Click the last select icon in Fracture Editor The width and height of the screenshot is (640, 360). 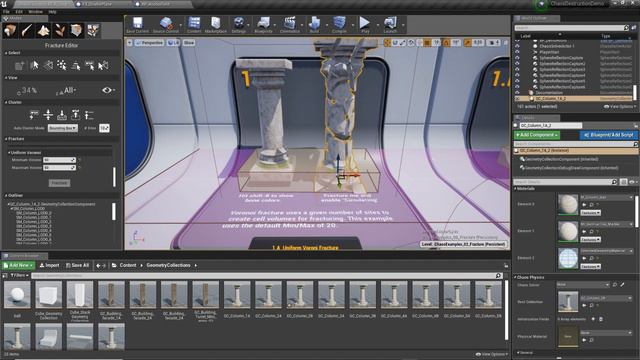pos(103,65)
